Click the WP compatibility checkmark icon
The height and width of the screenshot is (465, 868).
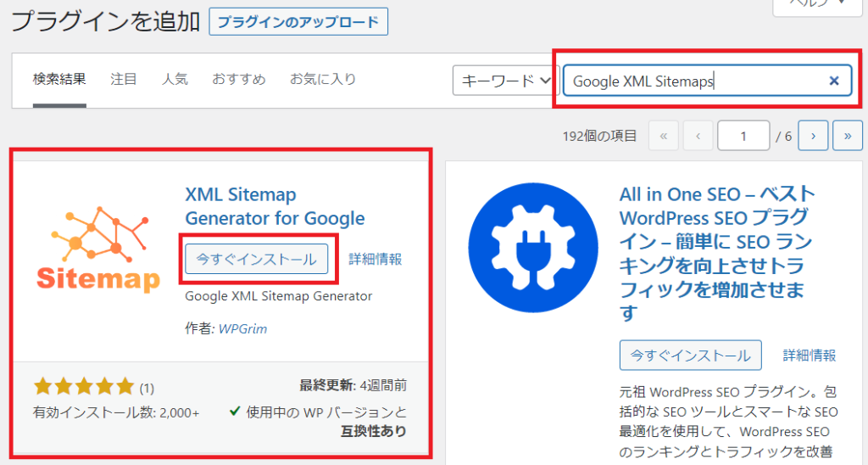pyautogui.click(x=235, y=412)
